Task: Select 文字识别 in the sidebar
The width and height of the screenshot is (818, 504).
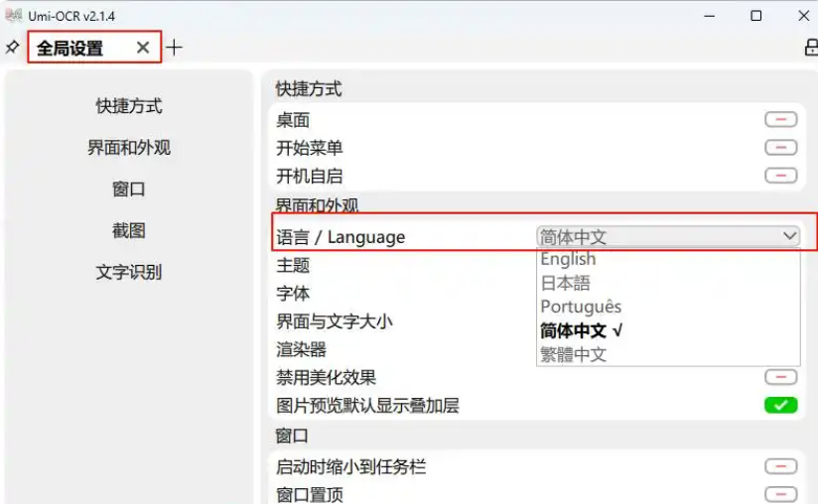Action: pyautogui.click(x=129, y=272)
